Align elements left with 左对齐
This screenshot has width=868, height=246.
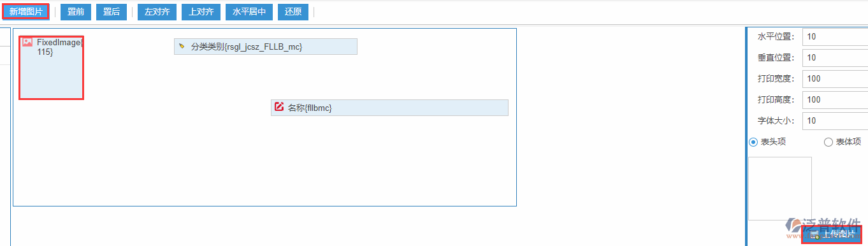pyautogui.click(x=157, y=12)
